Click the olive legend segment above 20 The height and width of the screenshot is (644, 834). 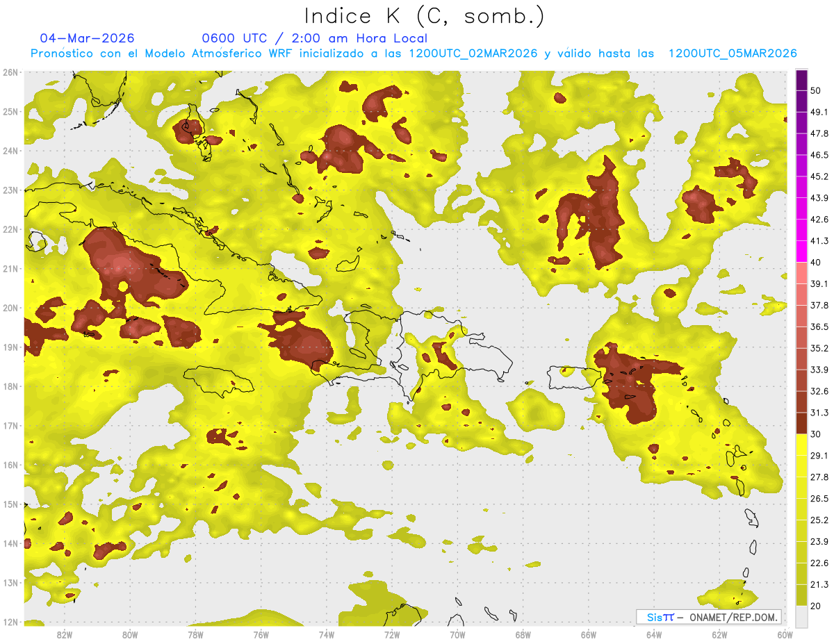coord(801,595)
